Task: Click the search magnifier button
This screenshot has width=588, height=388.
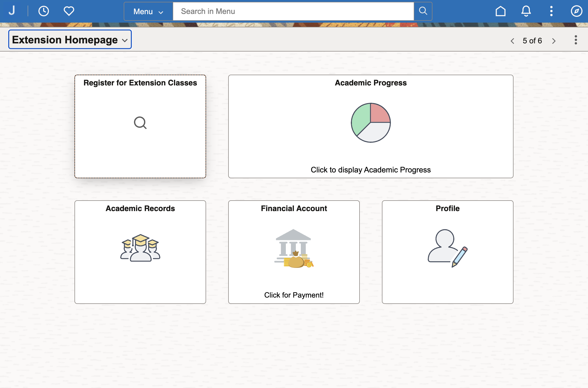Action: 423,11
